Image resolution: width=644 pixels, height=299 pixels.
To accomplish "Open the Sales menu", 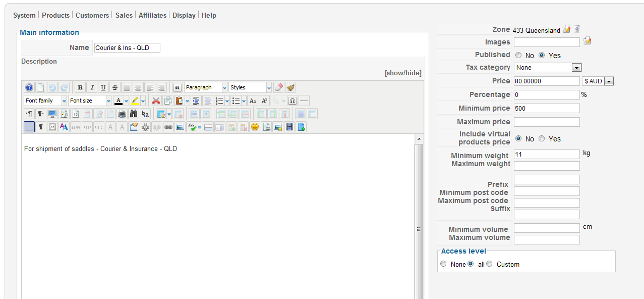I will (x=124, y=15).
